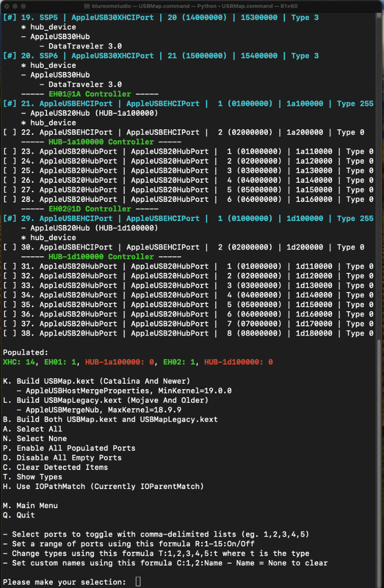Click the '[ ]' marker of port 22

click(10, 132)
